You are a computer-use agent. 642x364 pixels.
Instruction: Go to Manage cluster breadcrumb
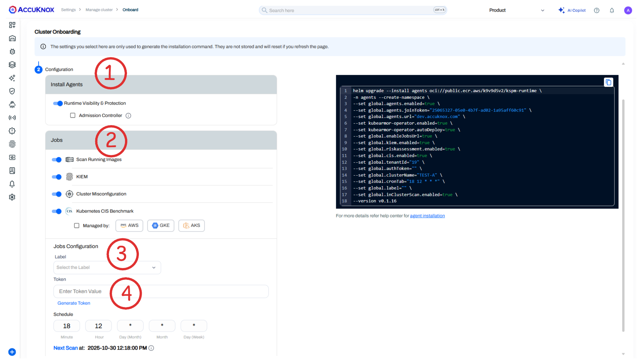click(99, 10)
